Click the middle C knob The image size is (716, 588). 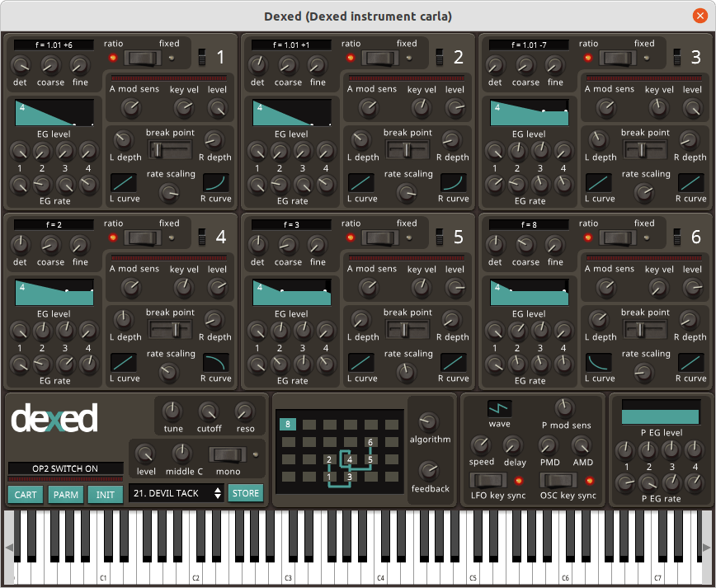tap(181, 454)
